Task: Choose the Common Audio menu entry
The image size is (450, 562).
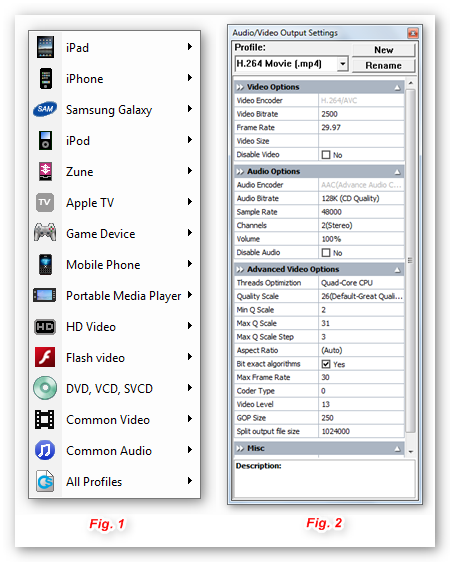Action: pos(114,450)
